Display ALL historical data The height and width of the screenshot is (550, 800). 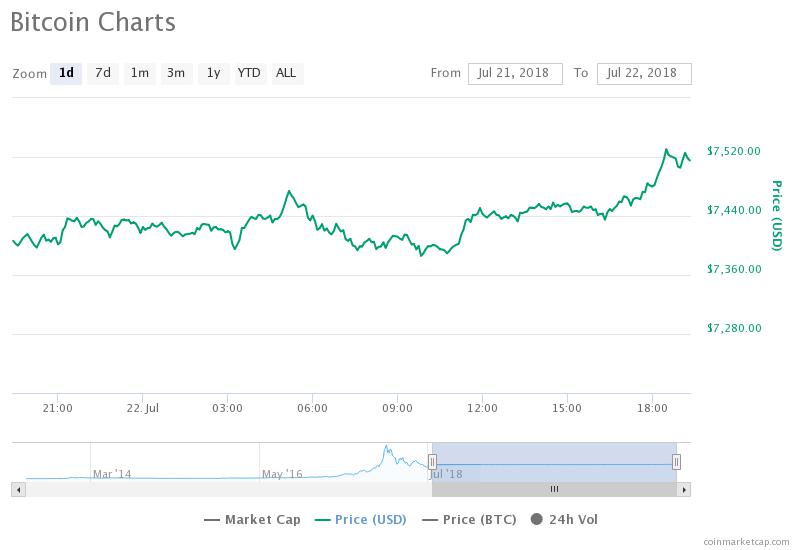286,73
